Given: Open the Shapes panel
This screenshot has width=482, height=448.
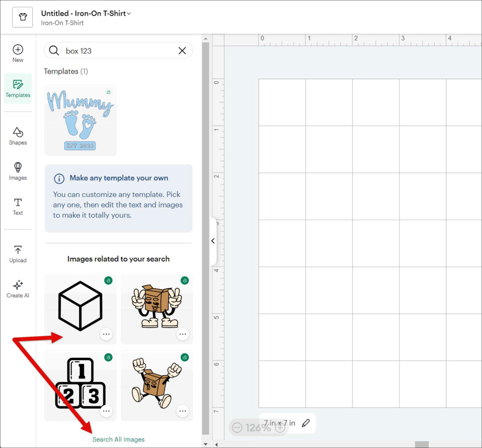Looking at the screenshot, I should click(18, 136).
